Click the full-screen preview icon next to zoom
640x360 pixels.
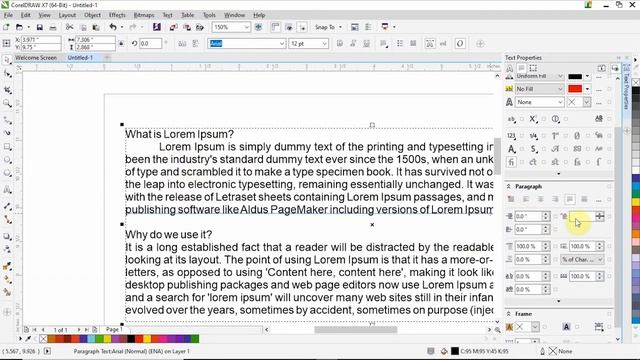[259, 27]
